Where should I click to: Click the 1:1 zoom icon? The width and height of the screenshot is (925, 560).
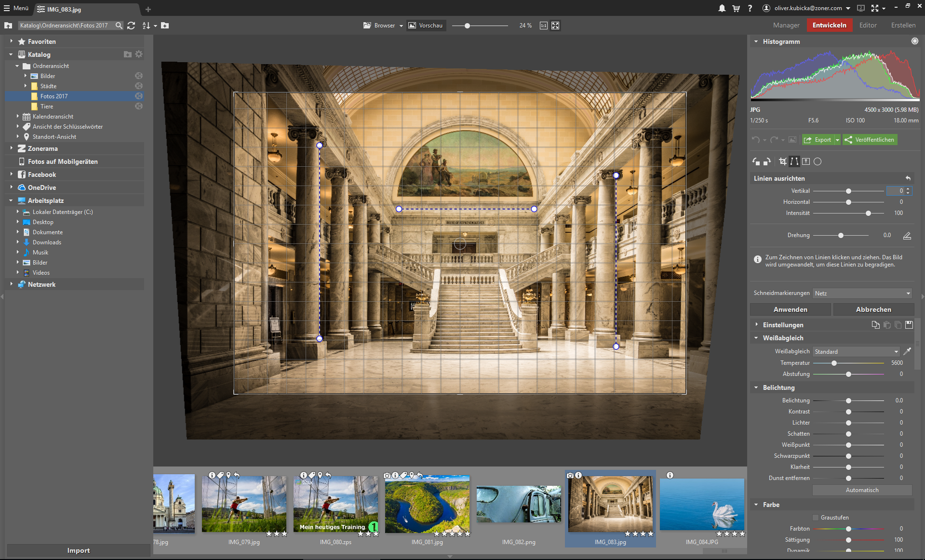(x=544, y=26)
